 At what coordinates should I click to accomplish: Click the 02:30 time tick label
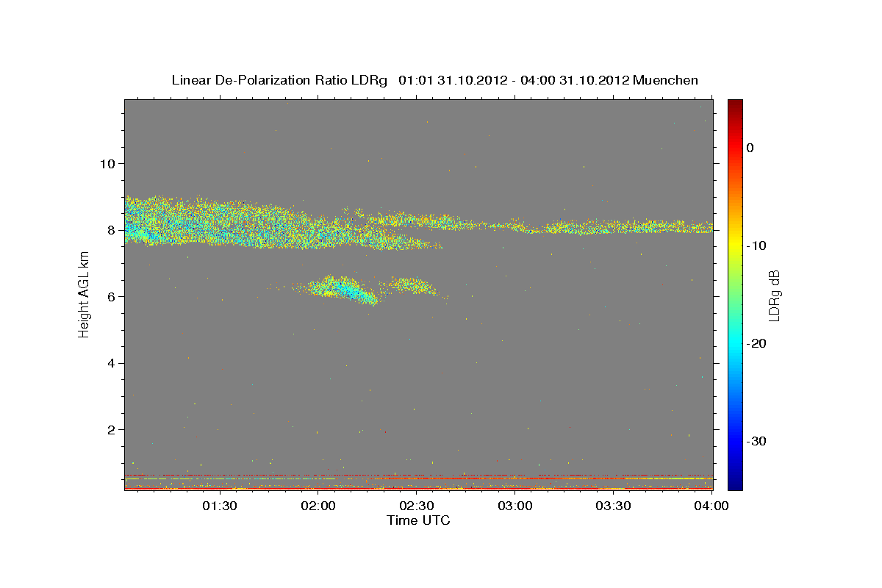416,506
